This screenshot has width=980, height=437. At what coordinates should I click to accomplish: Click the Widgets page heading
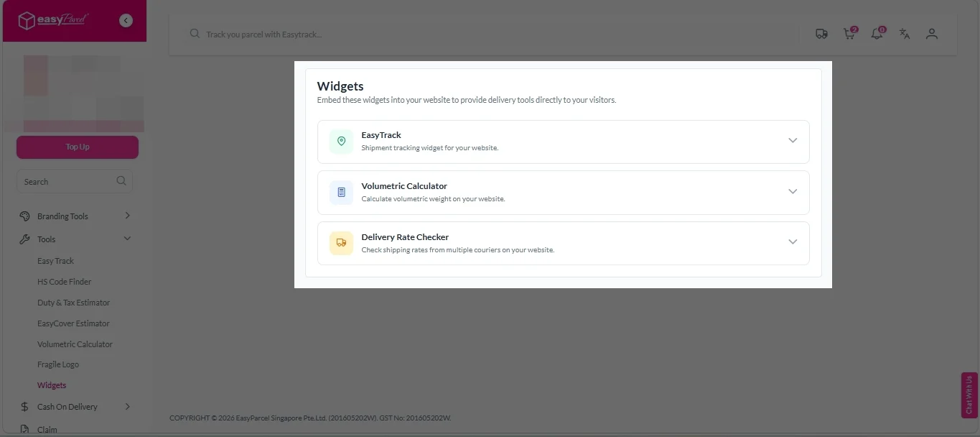click(x=340, y=86)
